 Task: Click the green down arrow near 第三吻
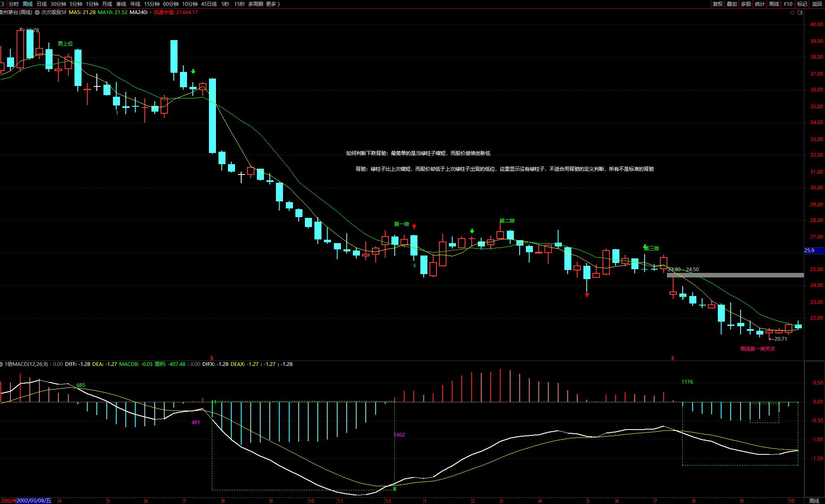click(645, 246)
